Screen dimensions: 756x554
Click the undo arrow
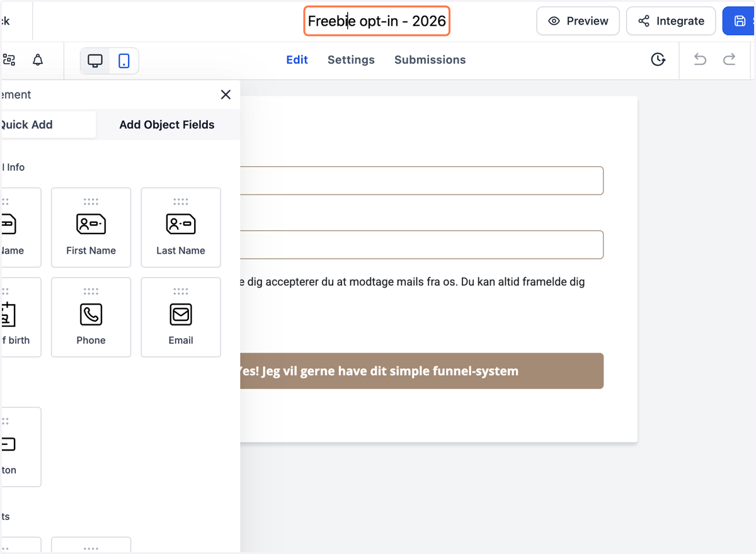tap(700, 59)
